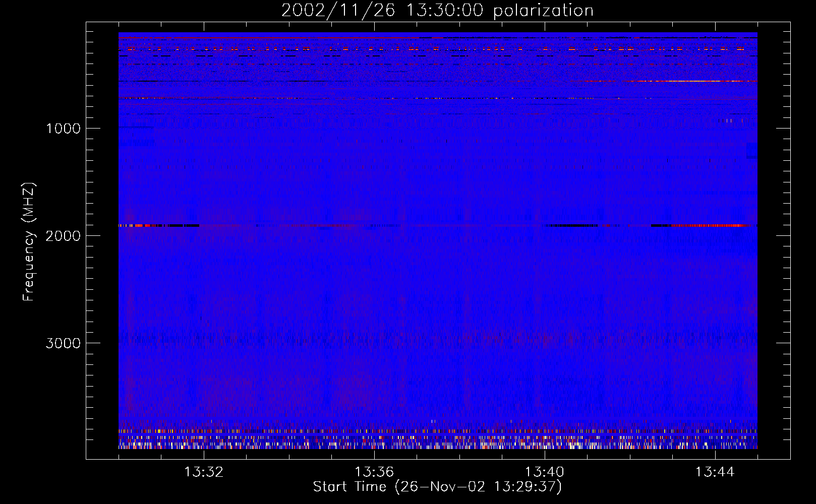
Task: Click the '13:40' time tick label
Action: 545,472
